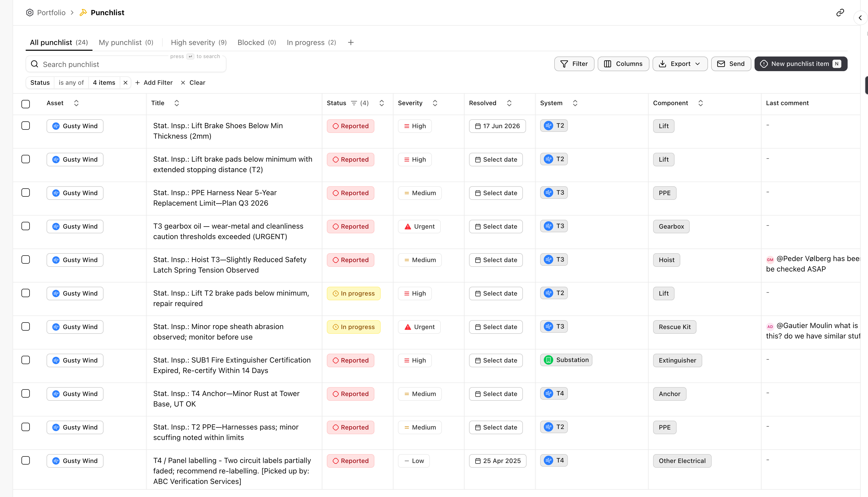Switch to In progress tab
The height and width of the screenshot is (497, 868).
[x=311, y=42]
